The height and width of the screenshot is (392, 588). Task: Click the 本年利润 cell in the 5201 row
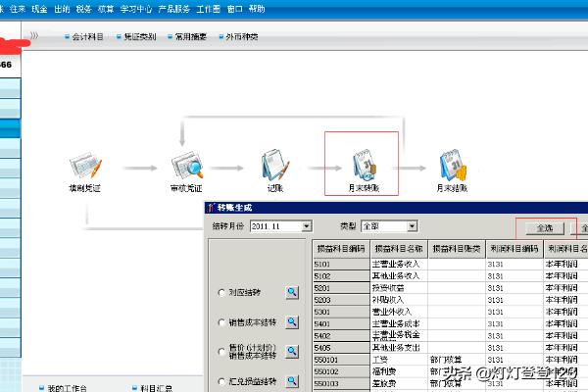click(x=565, y=288)
